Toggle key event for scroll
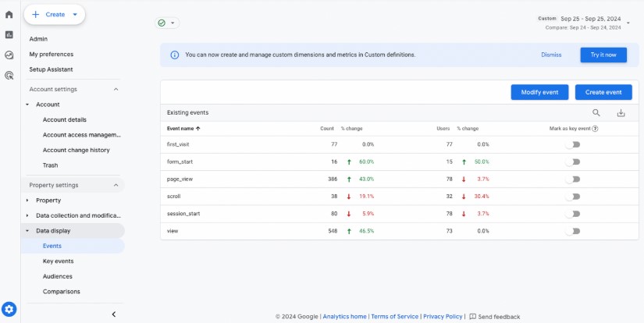The width and height of the screenshot is (644, 323). (572, 197)
